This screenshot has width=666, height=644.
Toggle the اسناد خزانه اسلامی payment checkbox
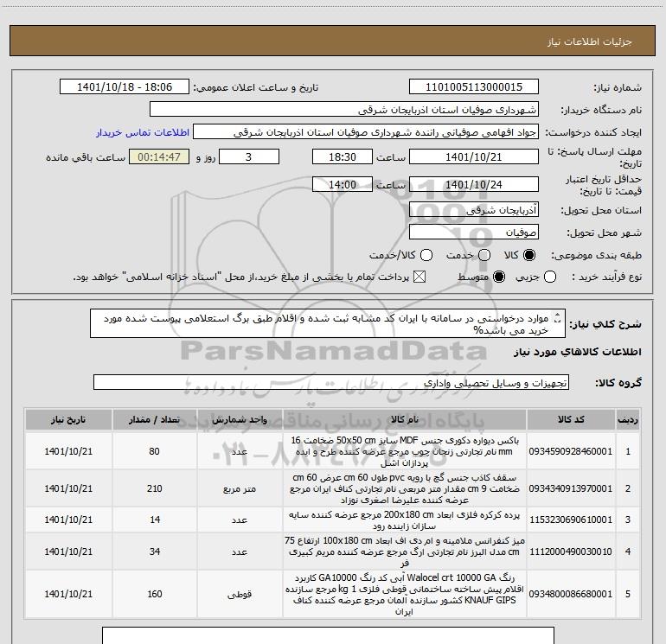pos(419,277)
